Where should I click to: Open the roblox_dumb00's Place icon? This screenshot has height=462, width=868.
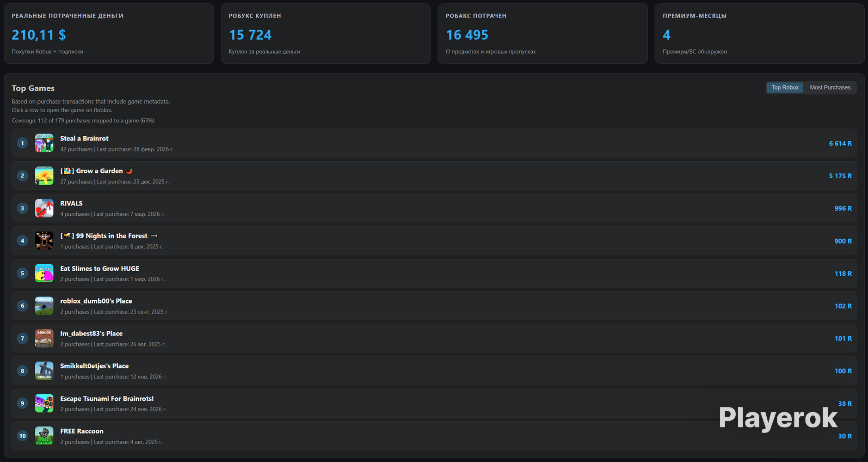tap(44, 306)
